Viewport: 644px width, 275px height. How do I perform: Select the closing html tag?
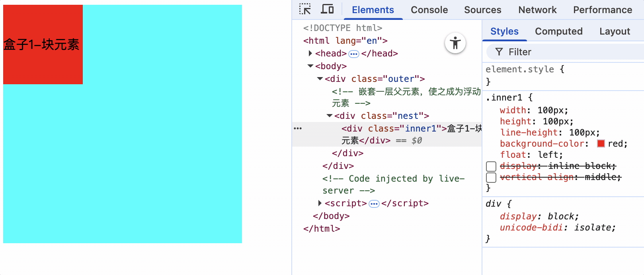pyautogui.click(x=322, y=229)
